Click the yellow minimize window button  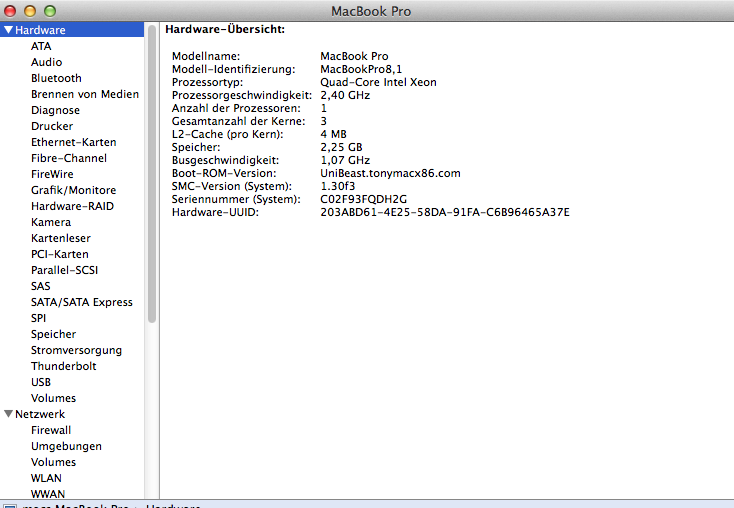pyautogui.click(x=30, y=10)
